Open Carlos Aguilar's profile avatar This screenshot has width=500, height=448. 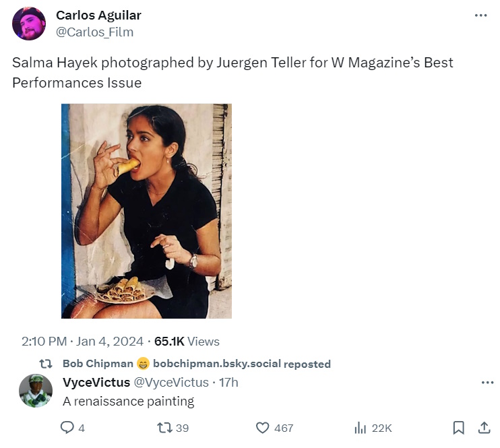(29, 24)
